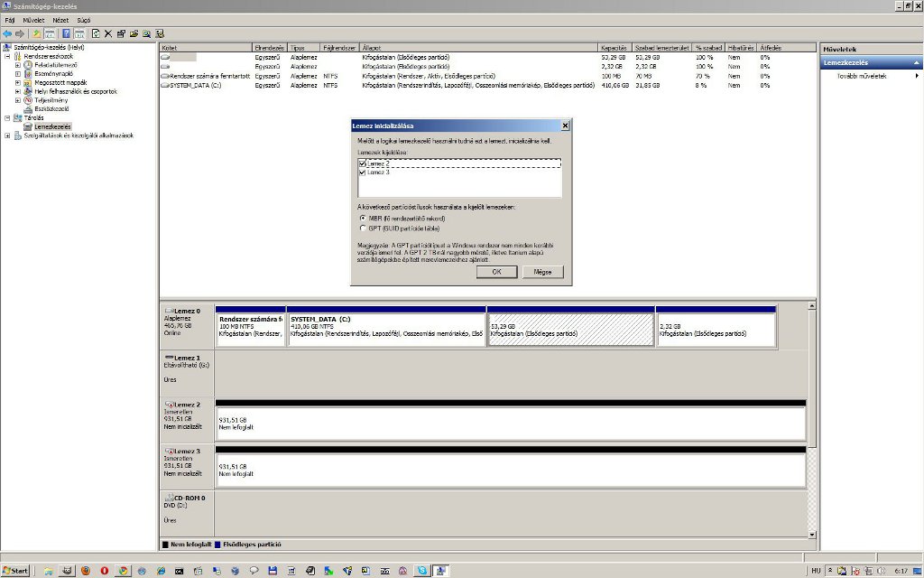Click the Delete X toolbar icon

pos(108,33)
